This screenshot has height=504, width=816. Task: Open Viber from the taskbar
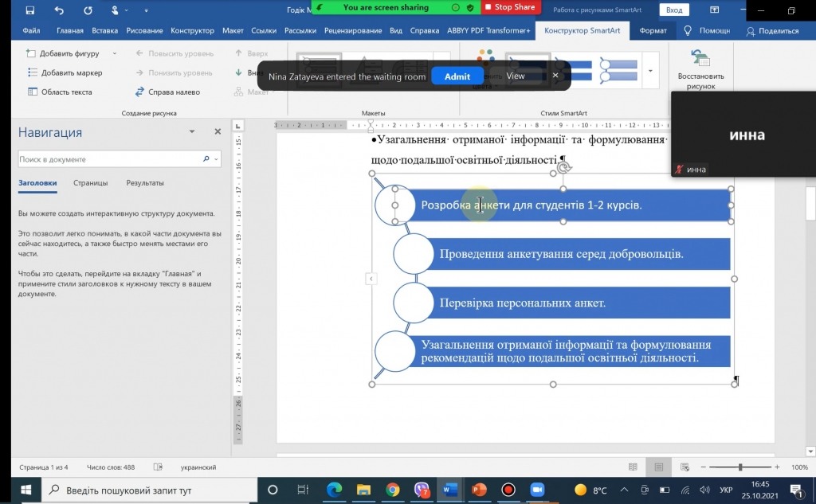pyautogui.click(x=422, y=490)
